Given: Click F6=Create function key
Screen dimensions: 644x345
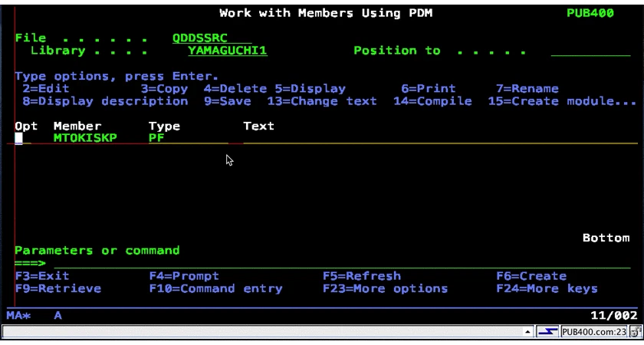Looking at the screenshot, I should [x=531, y=276].
